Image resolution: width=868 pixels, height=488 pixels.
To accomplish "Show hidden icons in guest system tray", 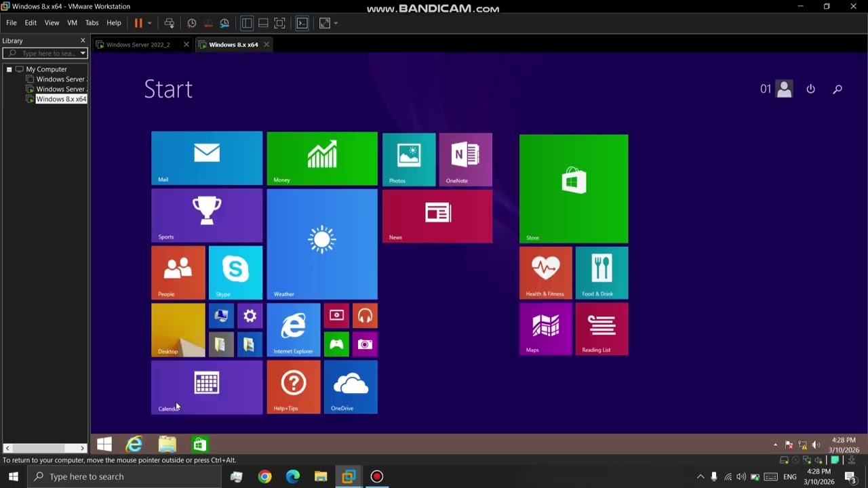I will [775, 445].
